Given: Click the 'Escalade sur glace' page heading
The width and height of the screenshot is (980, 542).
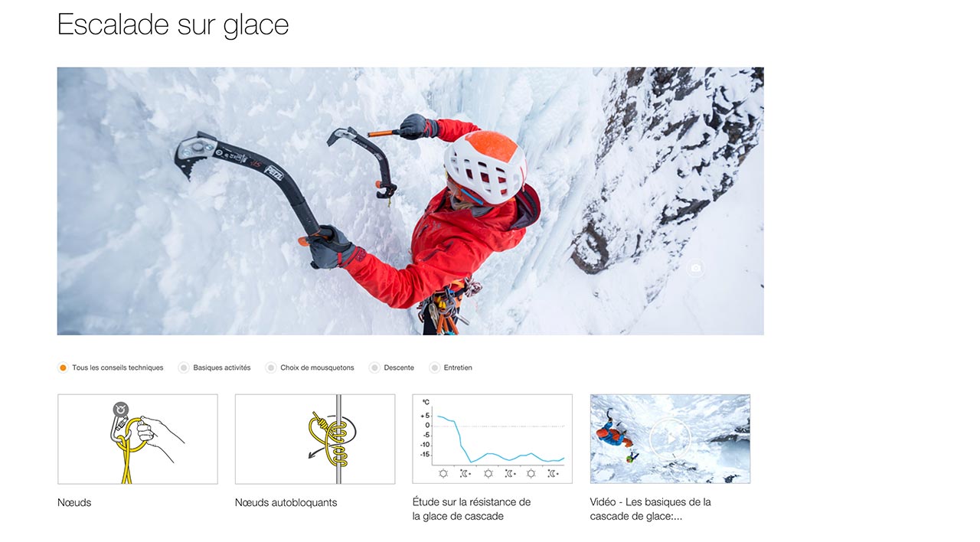Looking at the screenshot, I should click(173, 24).
